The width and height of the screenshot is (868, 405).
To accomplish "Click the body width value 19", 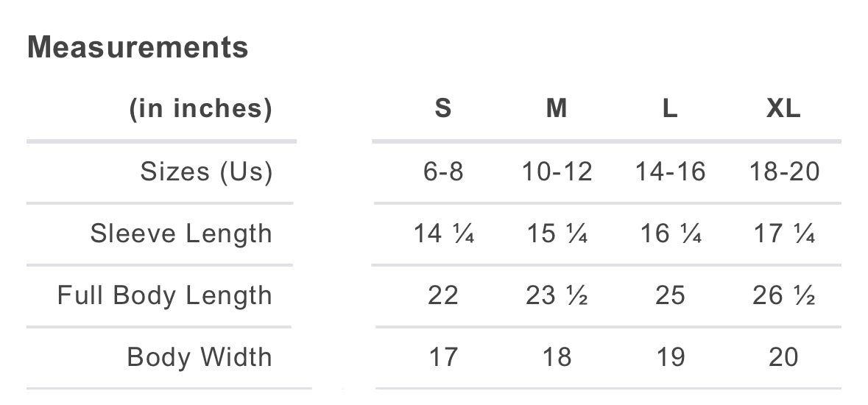I will pyautogui.click(x=670, y=357).
